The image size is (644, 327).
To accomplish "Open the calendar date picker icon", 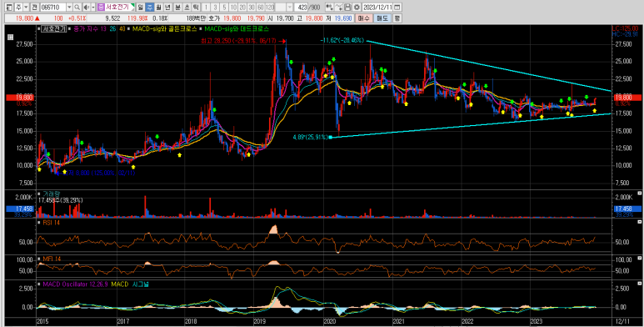I will pyautogui.click(x=397, y=8).
